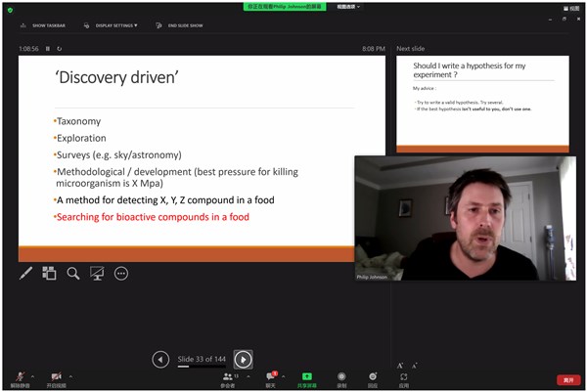Pause the presentation timer
This screenshot has height=392, width=587.
[47, 48]
